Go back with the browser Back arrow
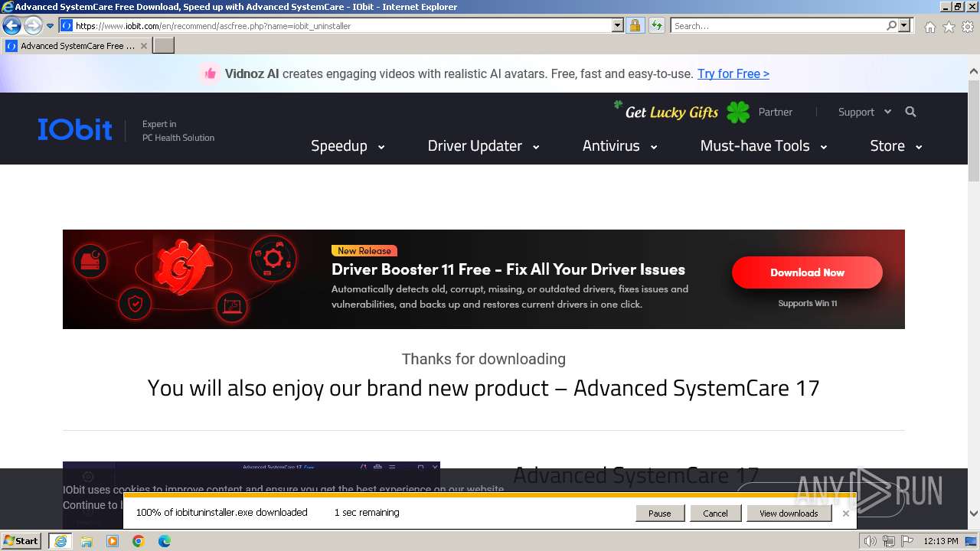This screenshot has height=551, width=980. (x=11, y=25)
